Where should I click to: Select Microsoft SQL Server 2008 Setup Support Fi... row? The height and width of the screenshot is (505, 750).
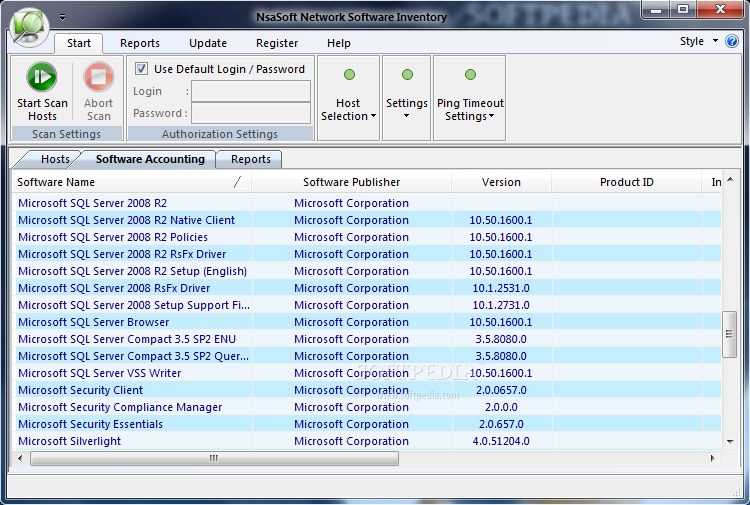pos(368,305)
